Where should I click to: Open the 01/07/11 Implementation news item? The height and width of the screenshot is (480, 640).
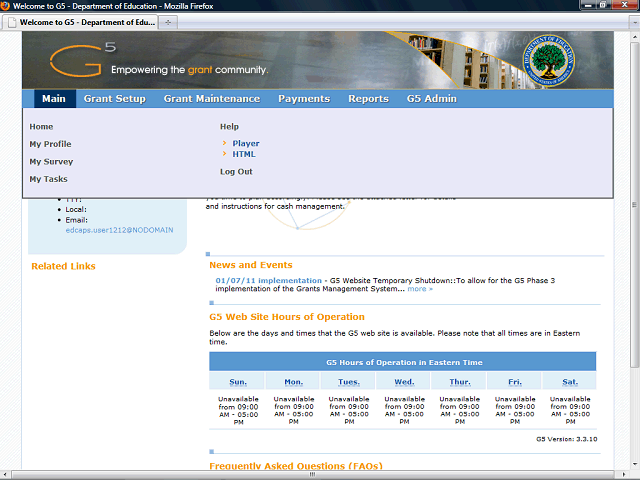[268, 281]
